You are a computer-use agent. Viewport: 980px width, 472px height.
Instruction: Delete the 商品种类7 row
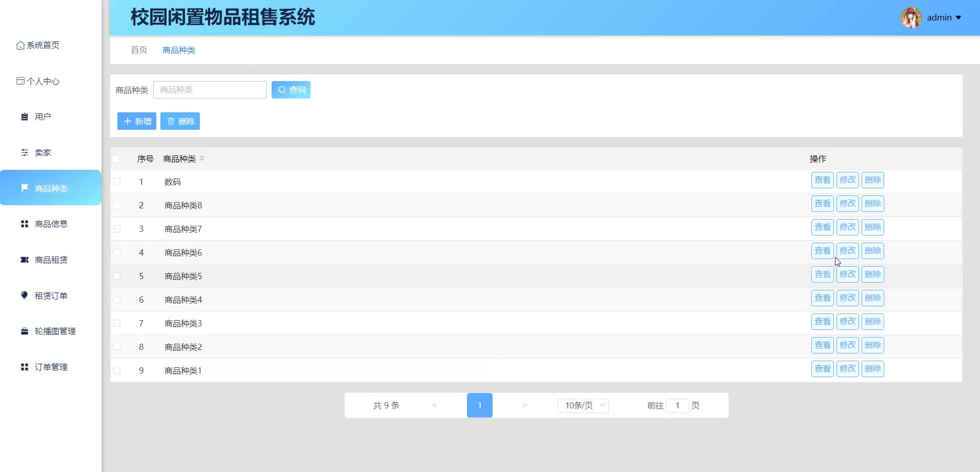[873, 227]
